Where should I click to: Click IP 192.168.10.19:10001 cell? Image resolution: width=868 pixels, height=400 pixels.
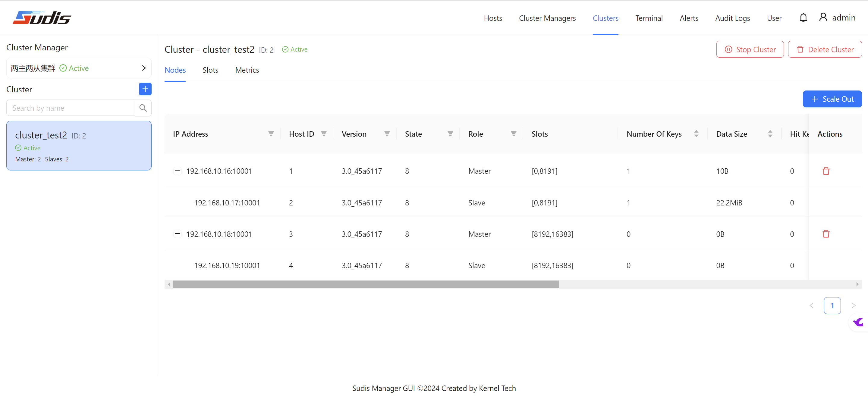227,265
